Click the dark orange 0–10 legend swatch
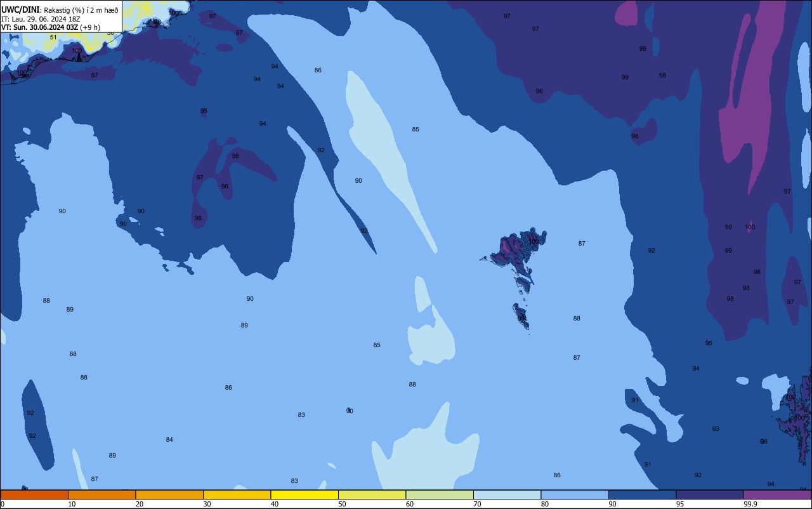The image size is (812, 509). [34, 494]
